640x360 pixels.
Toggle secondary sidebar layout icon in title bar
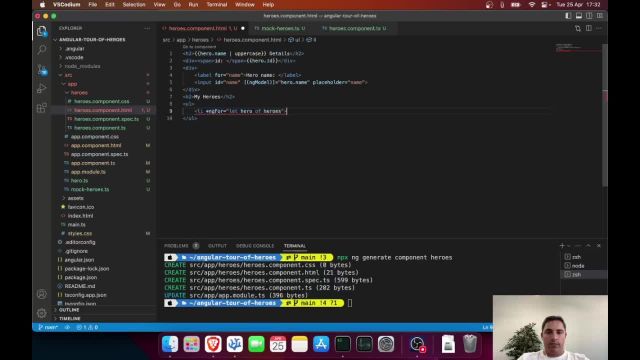pos(589,16)
